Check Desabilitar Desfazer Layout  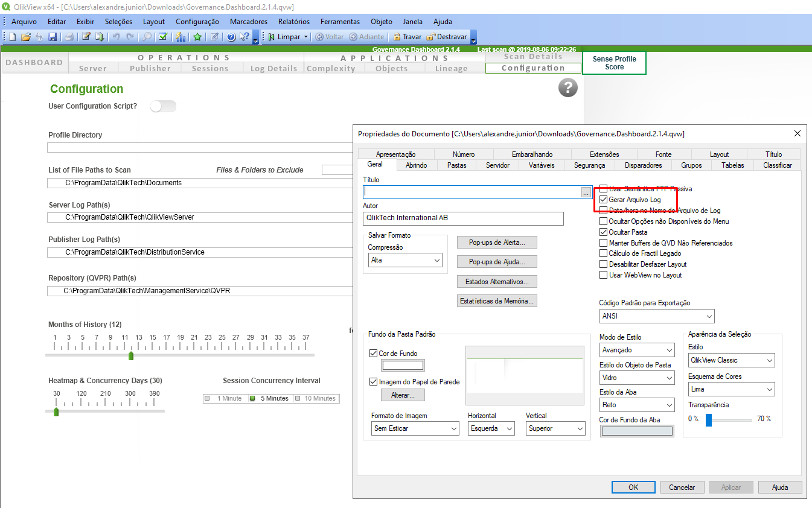pos(603,264)
